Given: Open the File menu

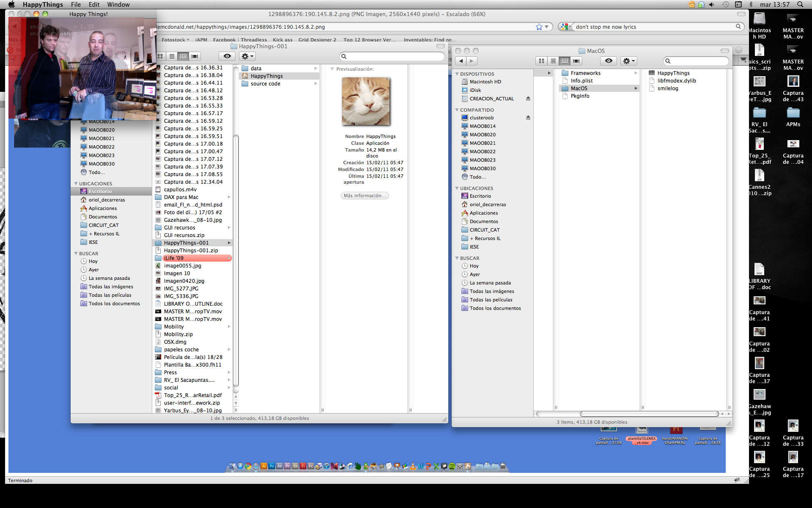Looking at the screenshot, I should point(76,4).
